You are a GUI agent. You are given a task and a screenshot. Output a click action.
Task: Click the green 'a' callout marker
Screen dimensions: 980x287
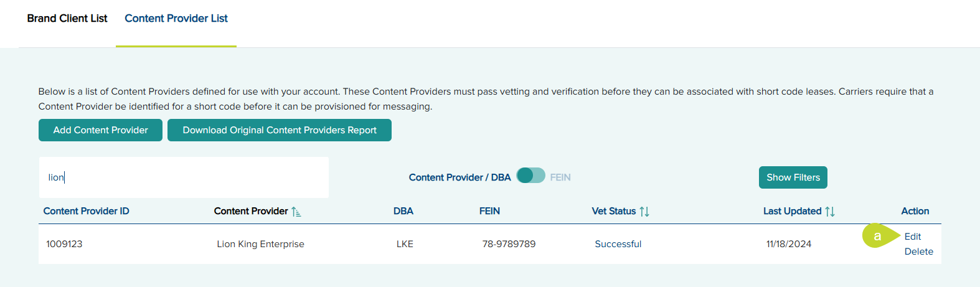878,236
